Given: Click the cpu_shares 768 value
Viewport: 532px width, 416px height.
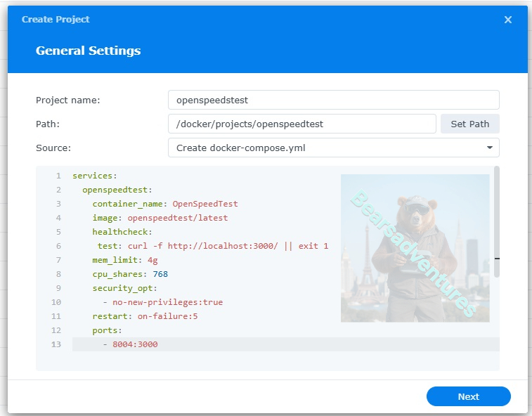Looking at the screenshot, I should (157, 274).
